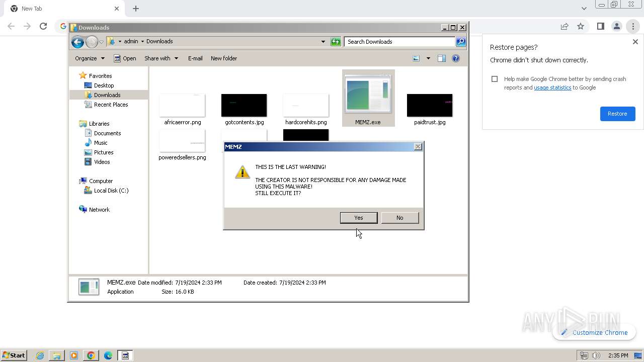This screenshot has height=362, width=644.
Task: Open Windows Media Player from the taskbar
Action: tap(74, 355)
